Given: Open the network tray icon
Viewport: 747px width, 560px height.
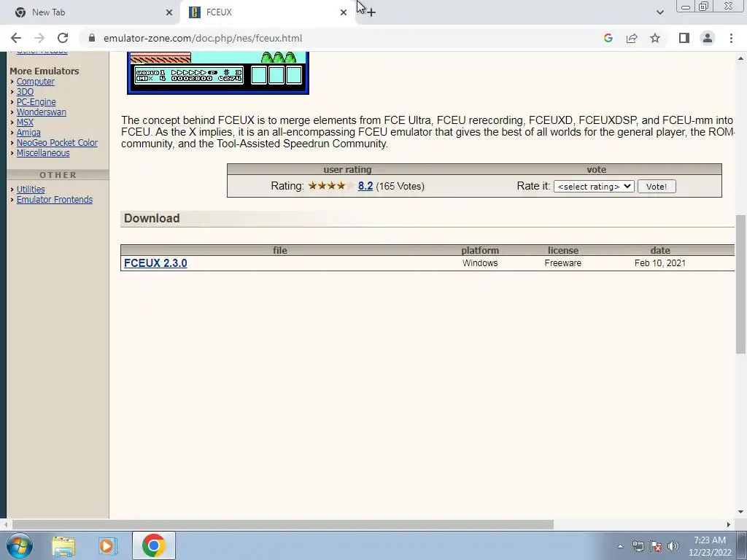Looking at the screenshot, I should click(x=638, y=546).
